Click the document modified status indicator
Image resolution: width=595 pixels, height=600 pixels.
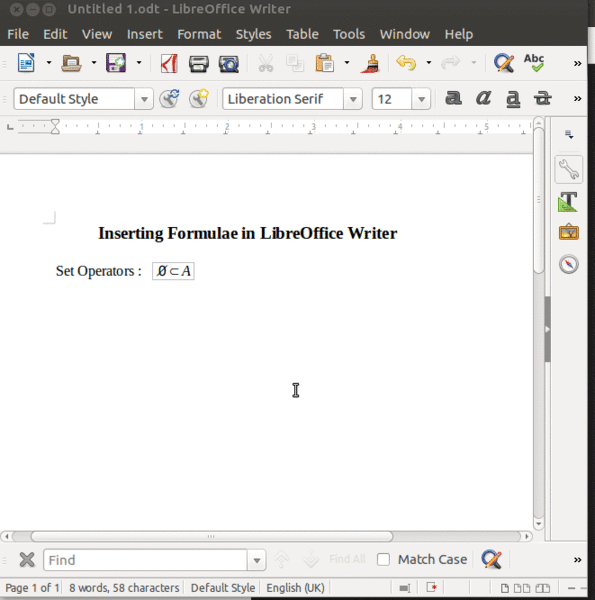(432, 587)
